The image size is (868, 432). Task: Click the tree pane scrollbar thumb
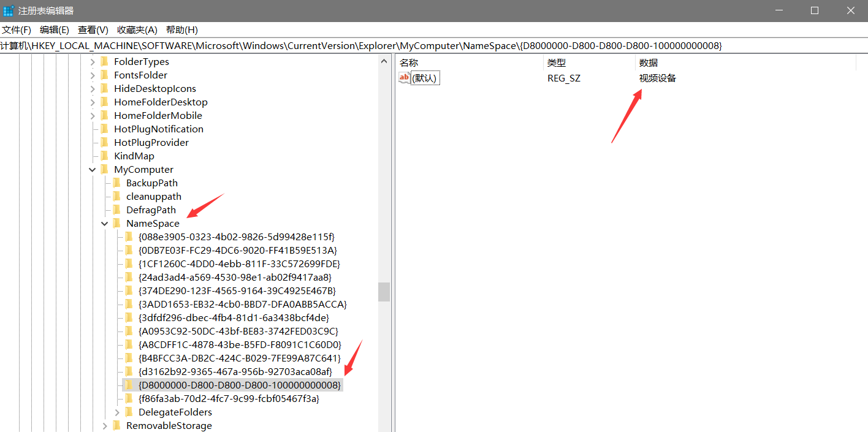pyautogui.click(x=384, y=292)
